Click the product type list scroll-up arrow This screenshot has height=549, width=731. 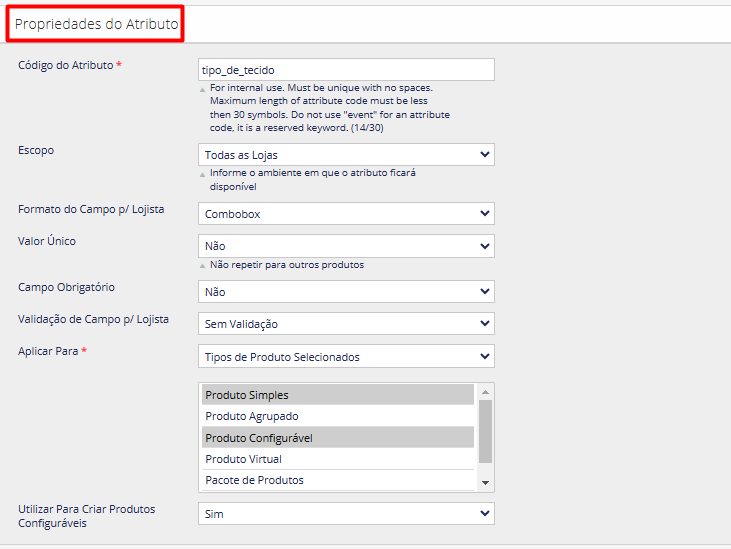pyautogui.click(x=485, y=392)
